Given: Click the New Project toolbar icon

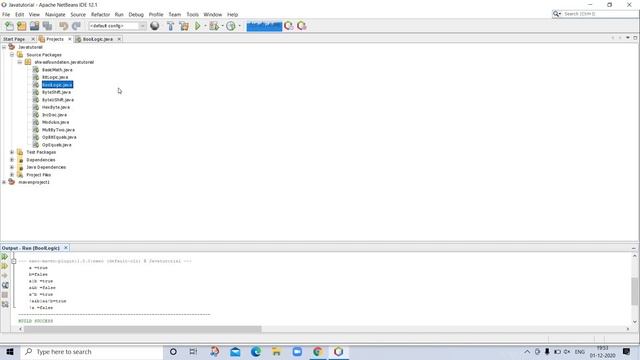Looking at the screenshot, I should tap(22, 26).
